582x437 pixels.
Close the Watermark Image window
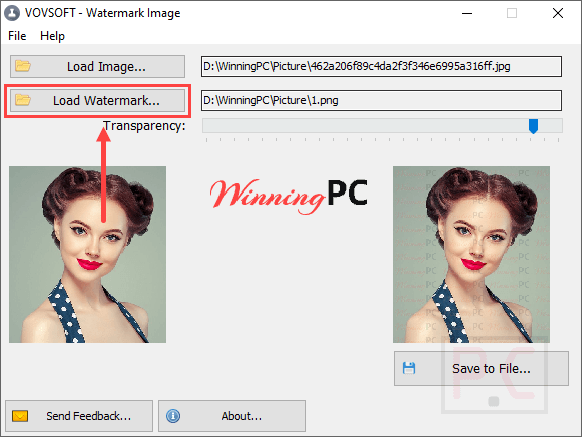coord(558,13)
